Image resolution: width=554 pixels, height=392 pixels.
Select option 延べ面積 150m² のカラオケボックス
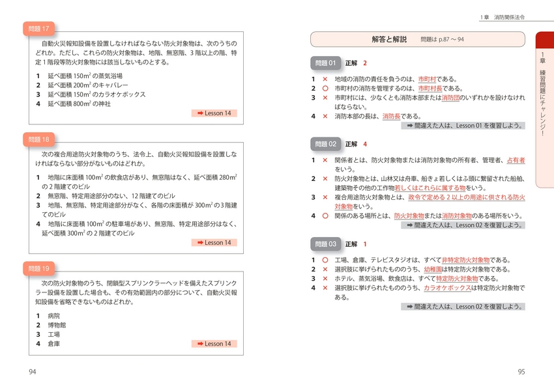point(91,94)
